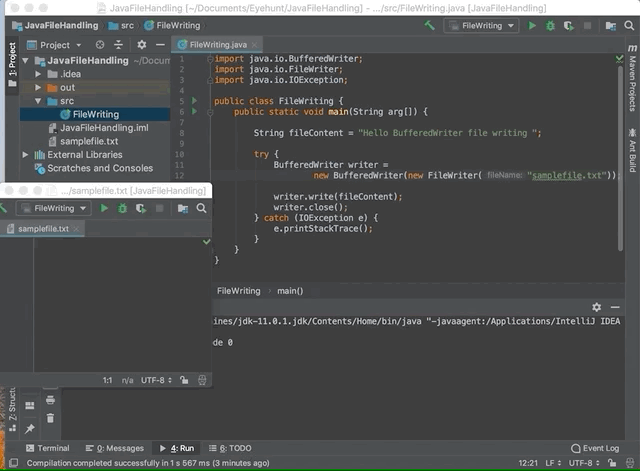The image size is (640, 471).
Task: Click src breadcrumb in navigation bar
Action: 121,26
